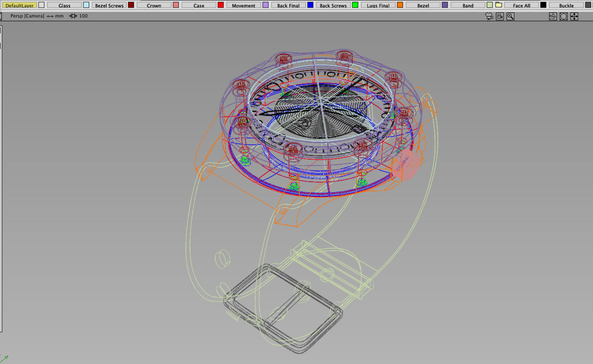This screenshot has width=593, height=364.
Task: Select the Movement layer tab
Action: 244,5
